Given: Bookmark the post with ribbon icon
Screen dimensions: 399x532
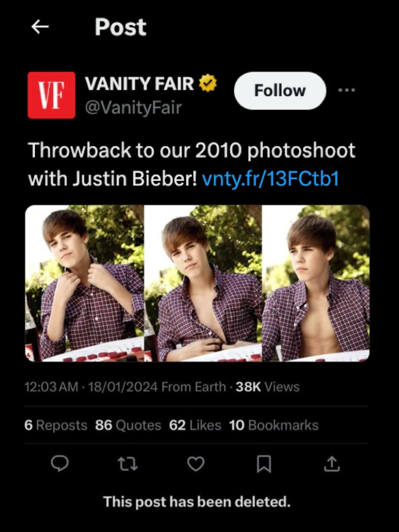Looking at the screenshot, I should pyautogui.click(x=264, y=464).
